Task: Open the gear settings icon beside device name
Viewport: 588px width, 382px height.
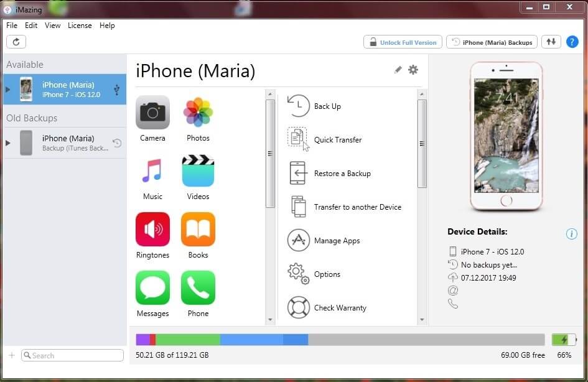Action: (413, 70)
